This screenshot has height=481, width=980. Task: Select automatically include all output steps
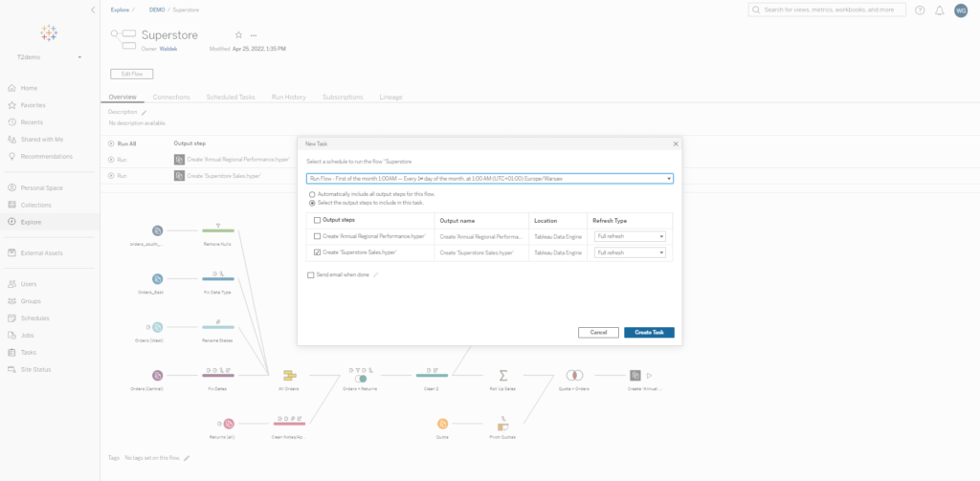pyautogui.click(x=311, y=194)
